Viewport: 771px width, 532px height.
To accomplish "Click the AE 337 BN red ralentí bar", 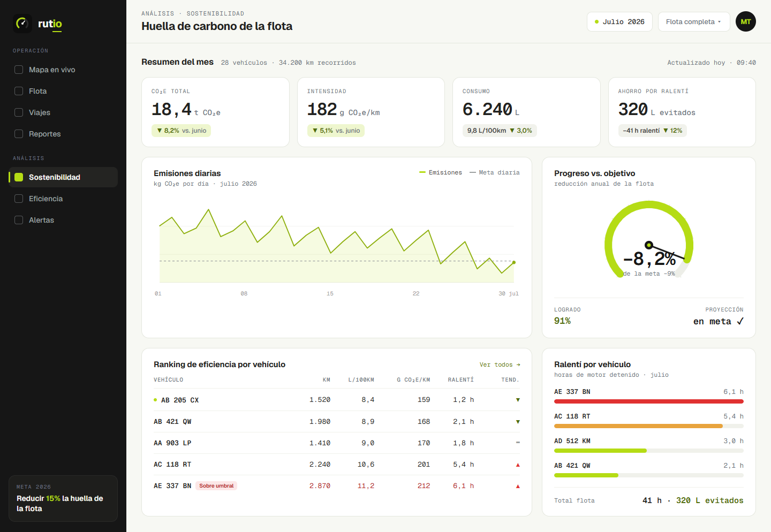I will [649, 401].
